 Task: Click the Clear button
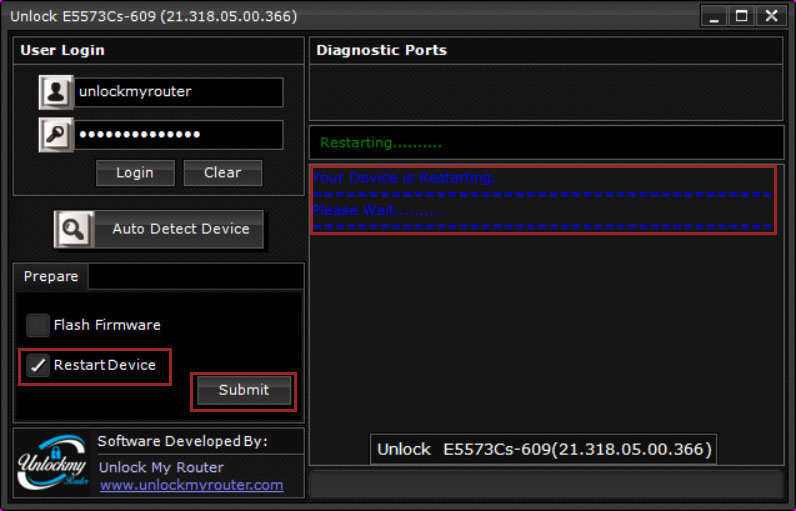[x=223, y=173]
